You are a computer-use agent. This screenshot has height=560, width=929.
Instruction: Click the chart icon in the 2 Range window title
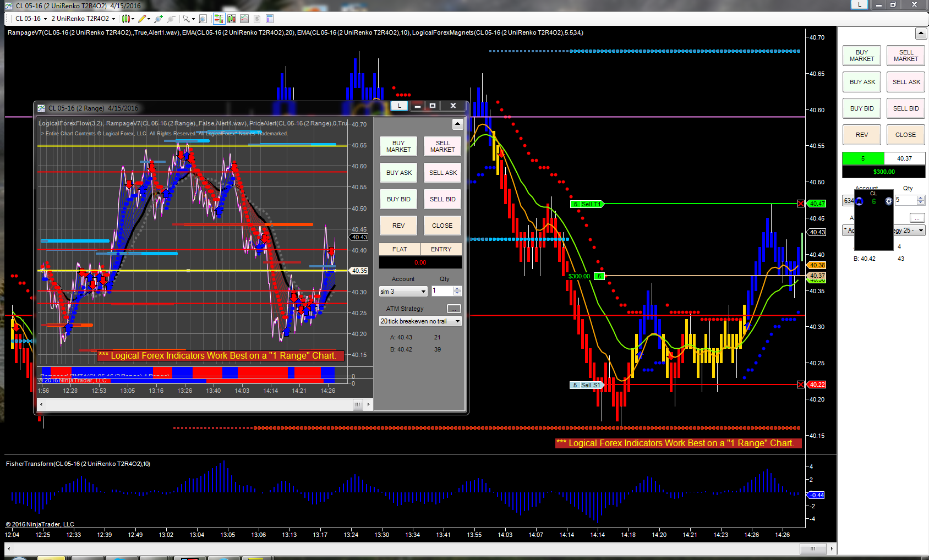41,108
